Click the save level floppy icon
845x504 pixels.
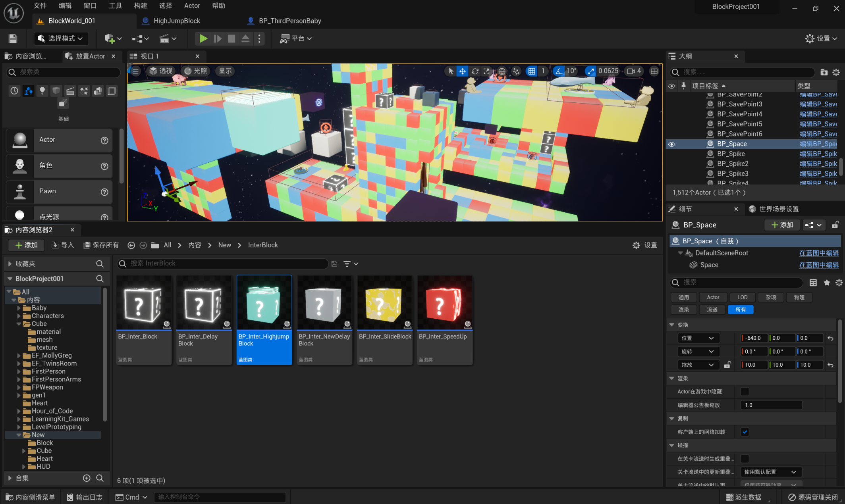13,38
